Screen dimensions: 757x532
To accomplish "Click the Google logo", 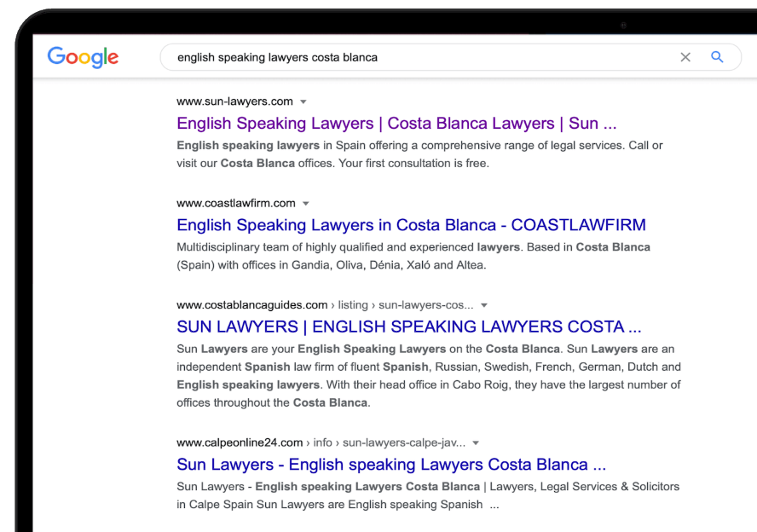I will tap(83, 57).
